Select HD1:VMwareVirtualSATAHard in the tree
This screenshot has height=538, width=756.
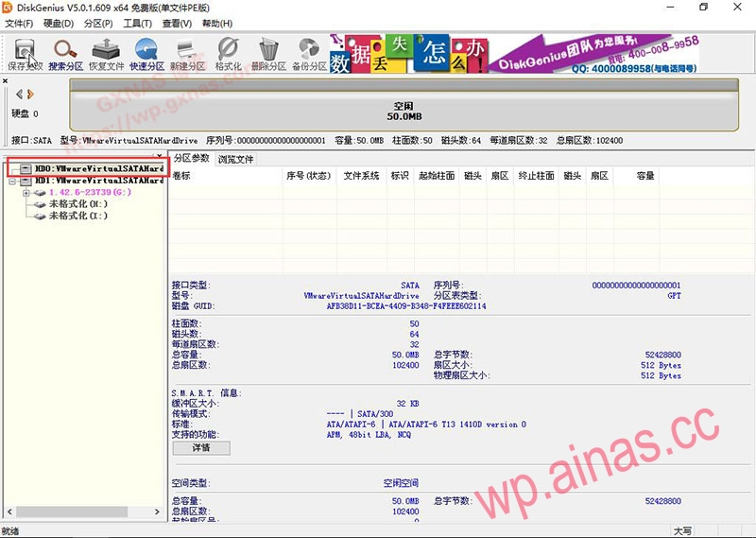coord(99,181)
